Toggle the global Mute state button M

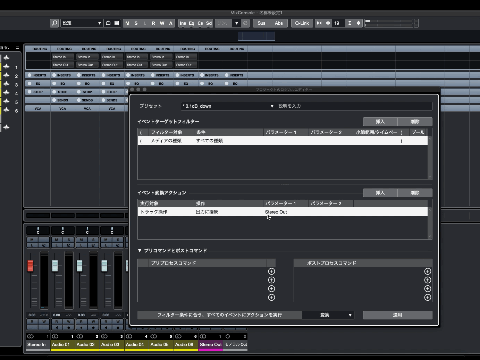click(x=127, y=23)
